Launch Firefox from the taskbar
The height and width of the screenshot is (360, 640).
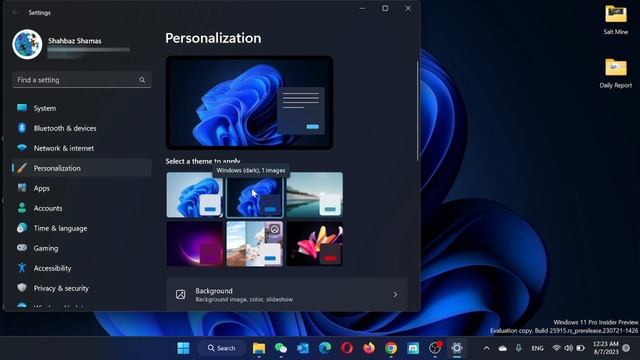click(x=369, y=348)
